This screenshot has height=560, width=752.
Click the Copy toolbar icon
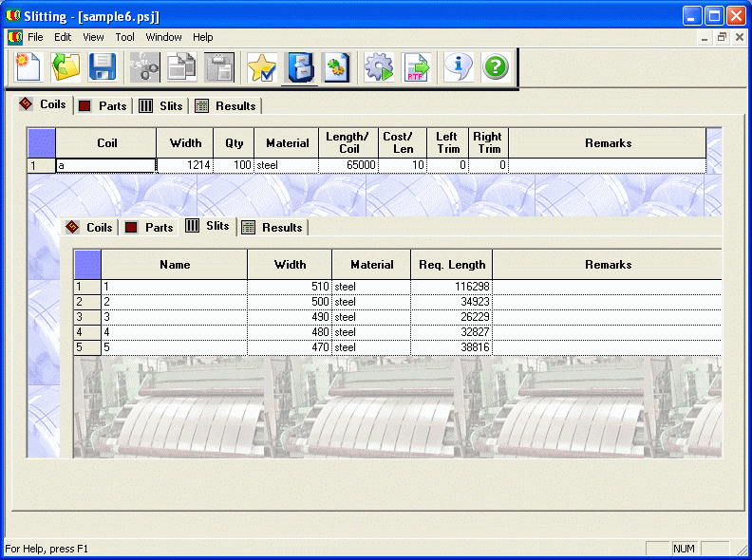(181, 67)
